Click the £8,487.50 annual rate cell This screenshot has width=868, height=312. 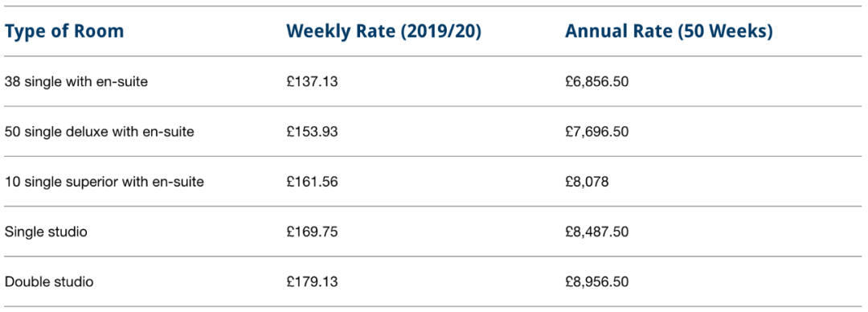596,232
